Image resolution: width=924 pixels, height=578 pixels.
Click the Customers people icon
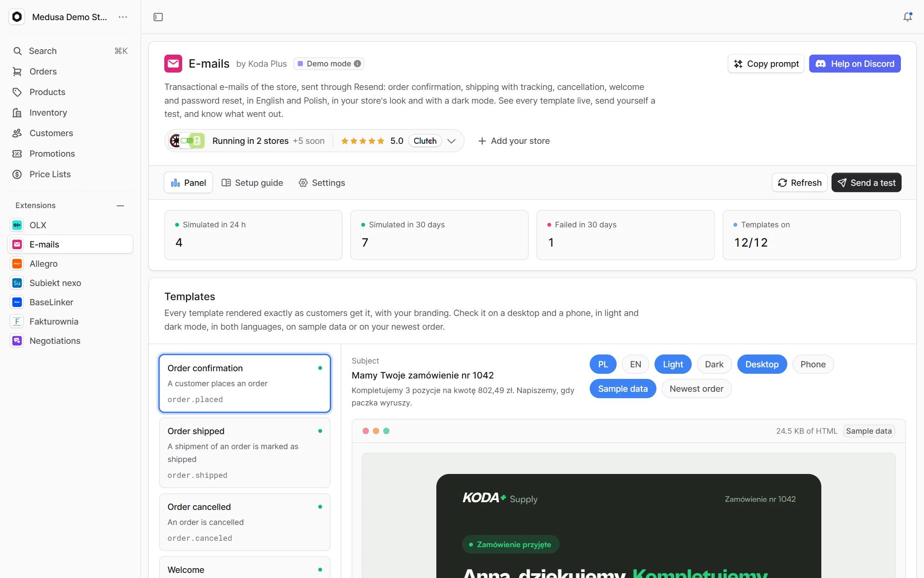tap(17, 133)
